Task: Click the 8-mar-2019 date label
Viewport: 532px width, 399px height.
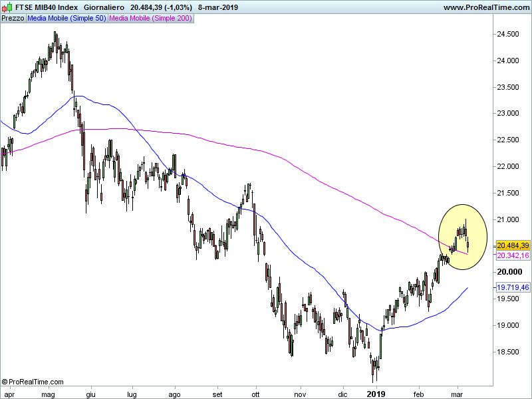Action: (218, 7)
